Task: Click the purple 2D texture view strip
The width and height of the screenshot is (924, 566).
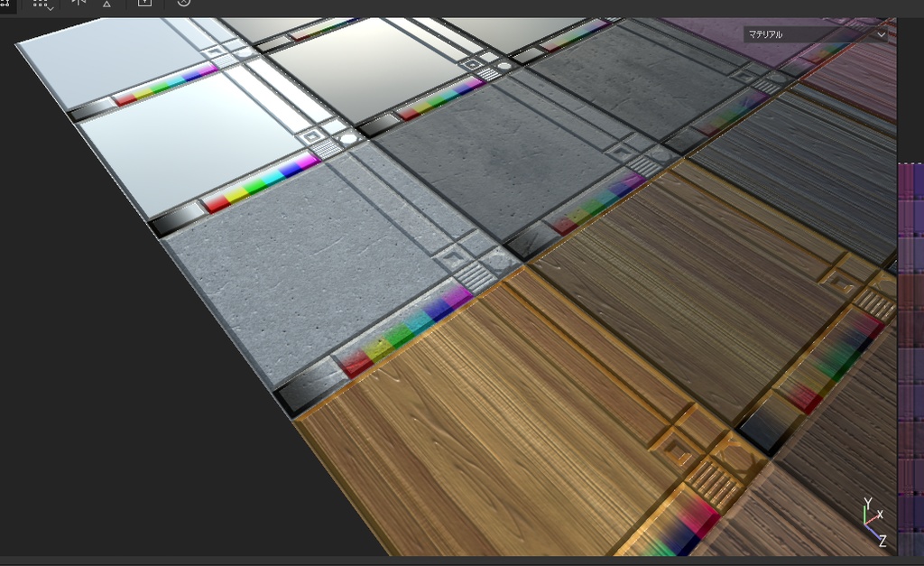Action: coord(911,359)
